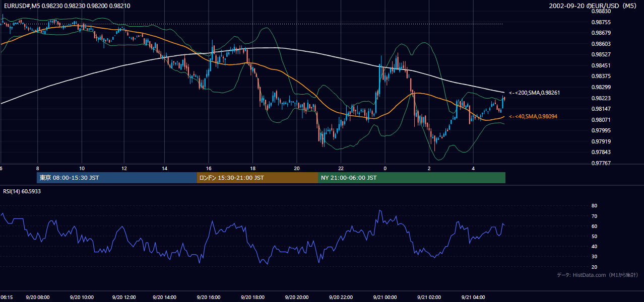
Task: Click the '9/21 02:00' time axis label
Action: 428,297
